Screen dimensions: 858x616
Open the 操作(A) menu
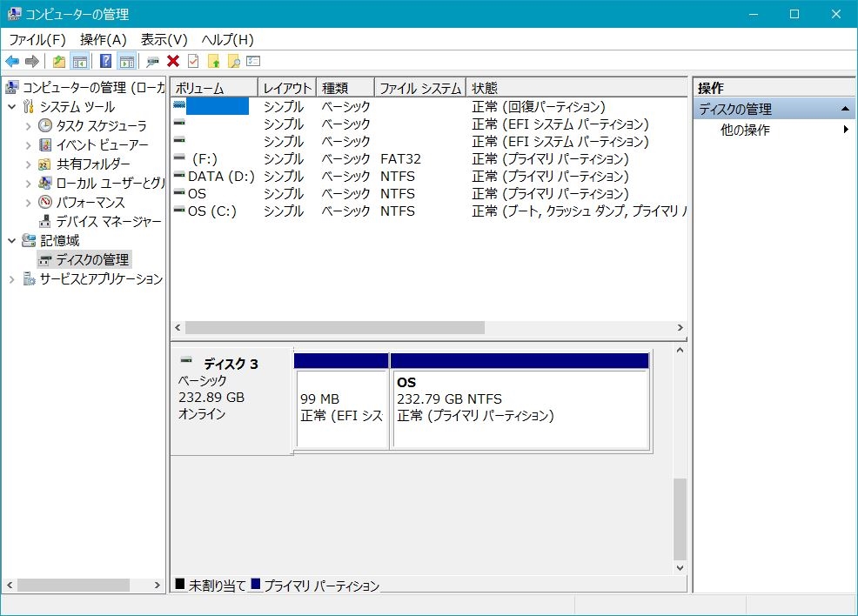point(104,40)
